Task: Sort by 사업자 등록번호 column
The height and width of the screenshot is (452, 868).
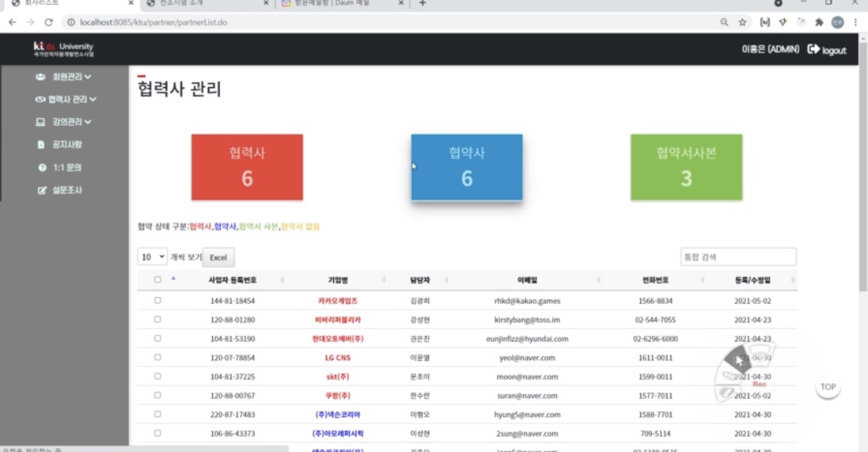Action: pyautogui.click(x=232, y=280)
